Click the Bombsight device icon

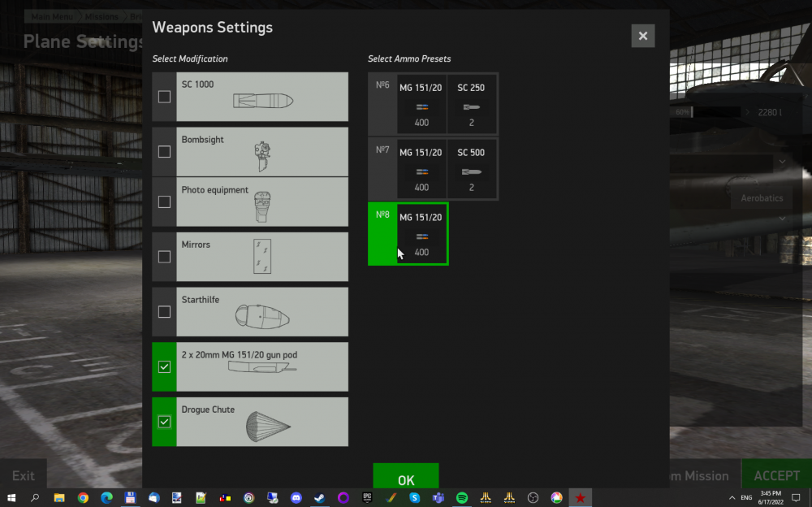(262, 156)
